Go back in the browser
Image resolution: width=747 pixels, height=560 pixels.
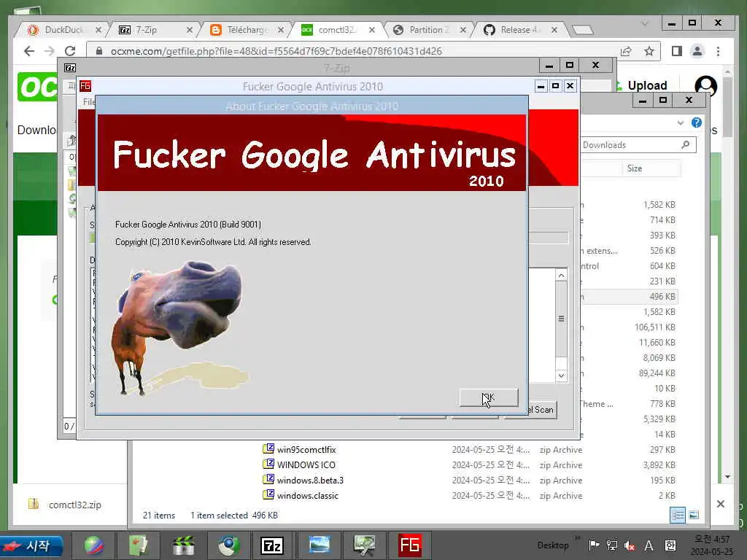(29, 51)
